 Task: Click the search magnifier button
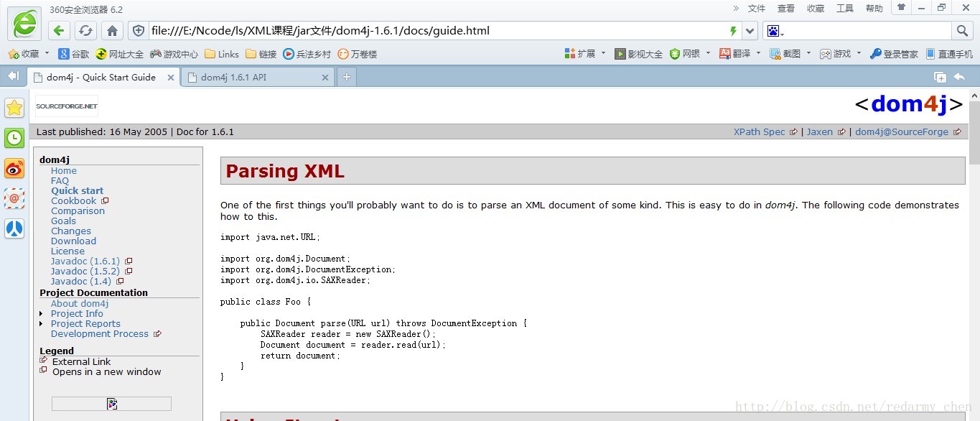point(962,31)
